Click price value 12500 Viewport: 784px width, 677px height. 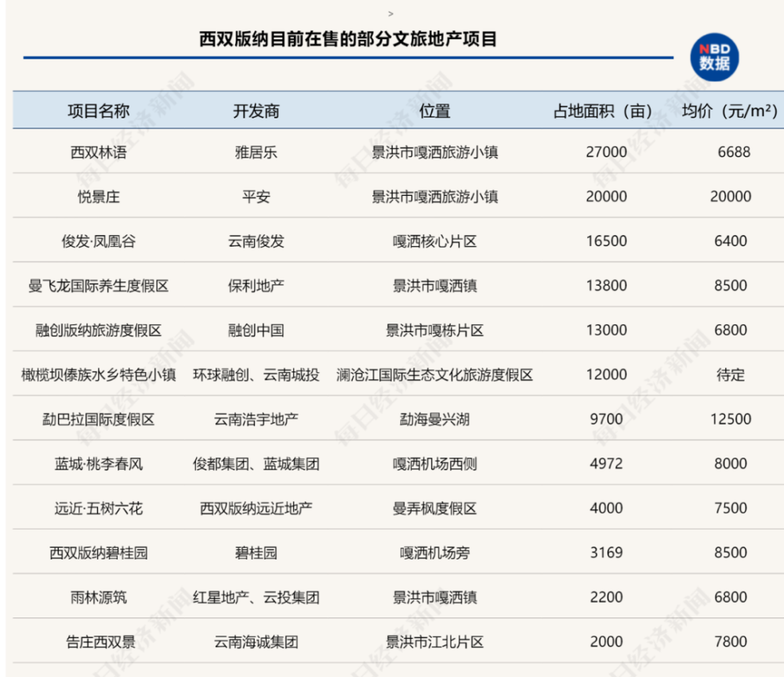pyautogui.click(x=731, y=418)
